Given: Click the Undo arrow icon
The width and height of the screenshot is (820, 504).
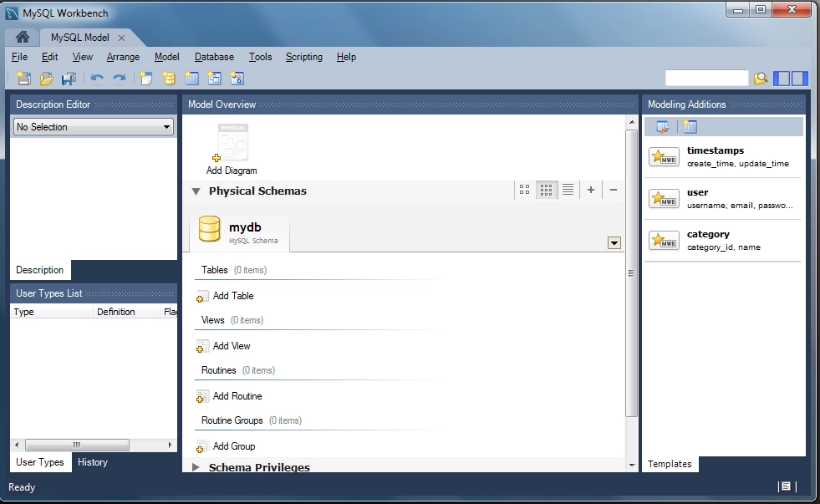Looking at the screenshot, I should [97, 78].
